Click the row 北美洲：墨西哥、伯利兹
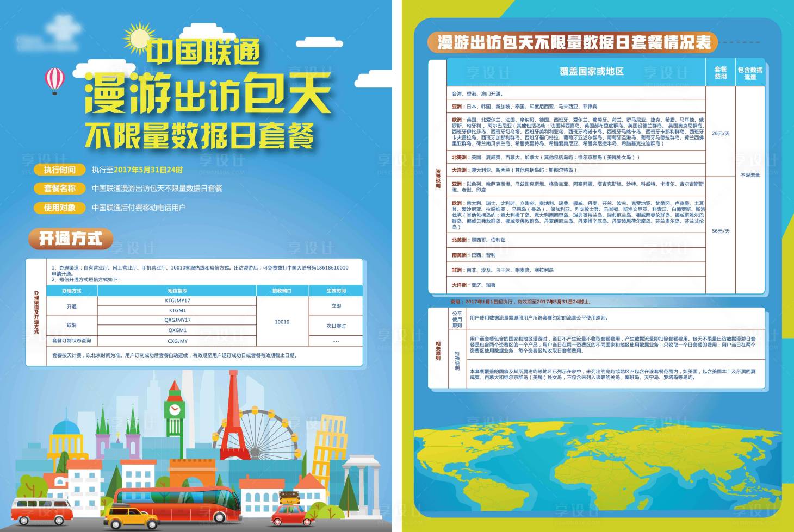 coord(576,240)
